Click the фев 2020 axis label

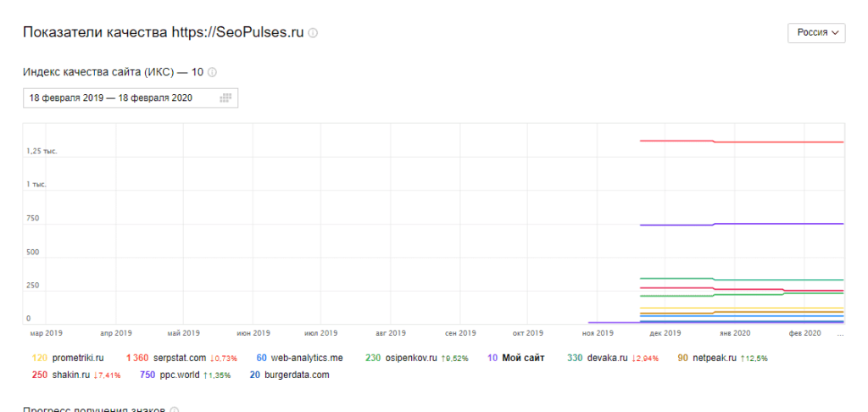(804, 333)
